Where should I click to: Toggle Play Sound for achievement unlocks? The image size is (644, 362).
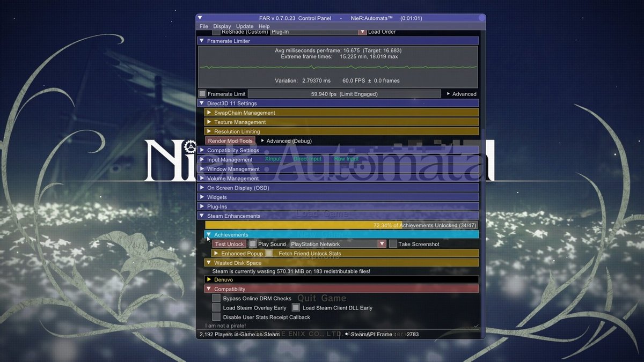252,243
